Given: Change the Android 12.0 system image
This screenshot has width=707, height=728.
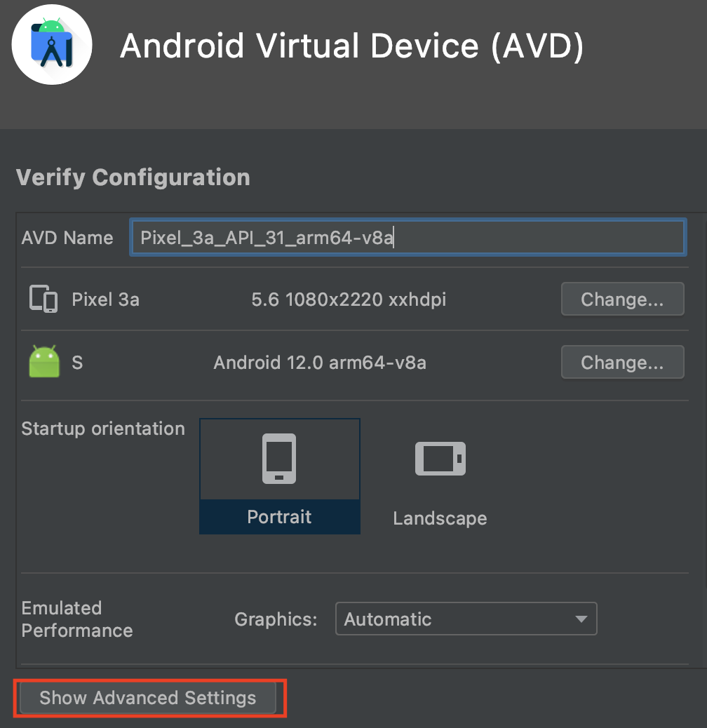Looking at the screenshot, I should [623, 362].
